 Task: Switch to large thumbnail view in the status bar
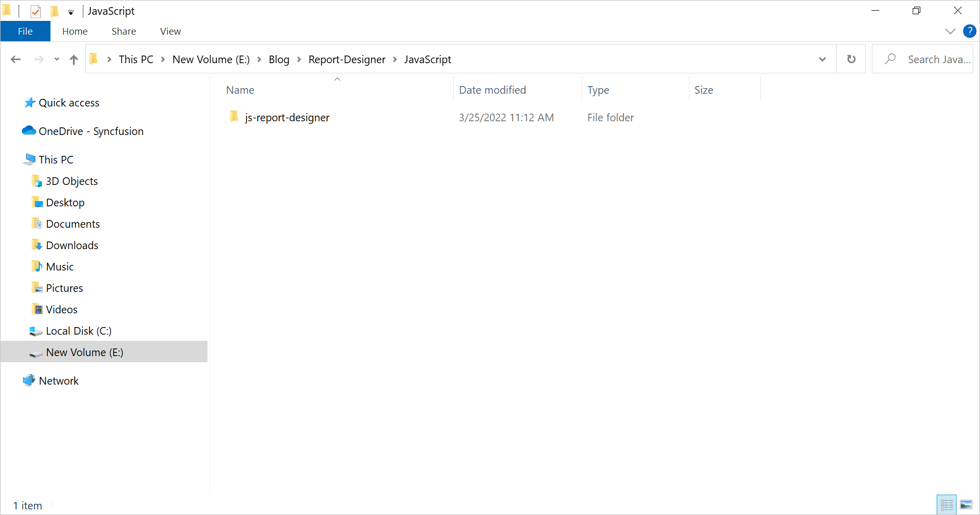click(x=966, y=504)
